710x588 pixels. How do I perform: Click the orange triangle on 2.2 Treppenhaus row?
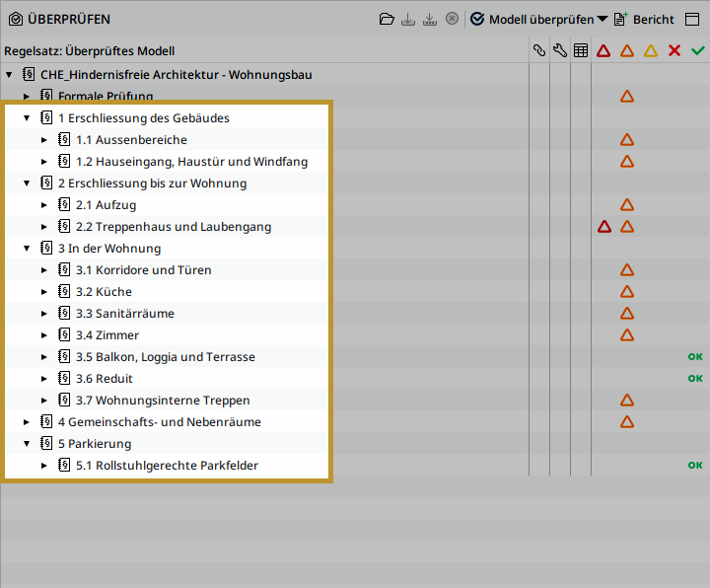(627, 227)
